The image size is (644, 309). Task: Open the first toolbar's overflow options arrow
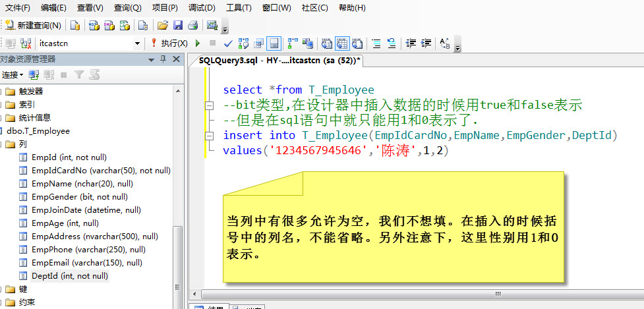tap(225, 29)
